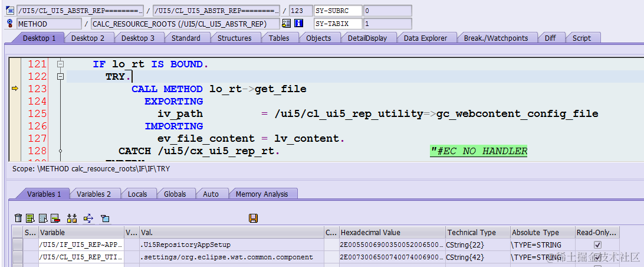This screenshot has width=644, height=267.
Task: Click the gear icon left of METHOD field
Action: pyautogui.click(x=10, y=24)
